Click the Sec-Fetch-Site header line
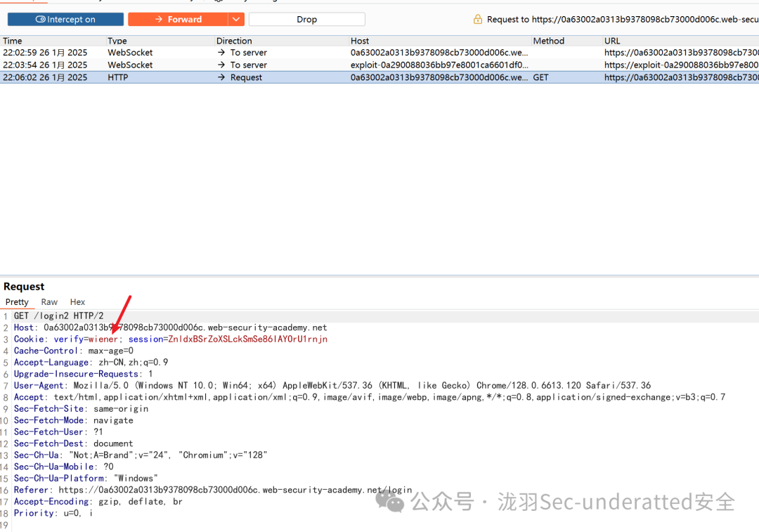Screen dimensions: 759x532 pos(82,409)
